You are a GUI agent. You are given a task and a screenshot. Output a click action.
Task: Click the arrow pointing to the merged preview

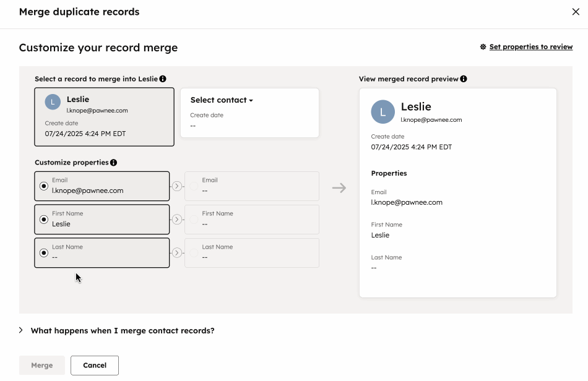[x=339, y=187]
